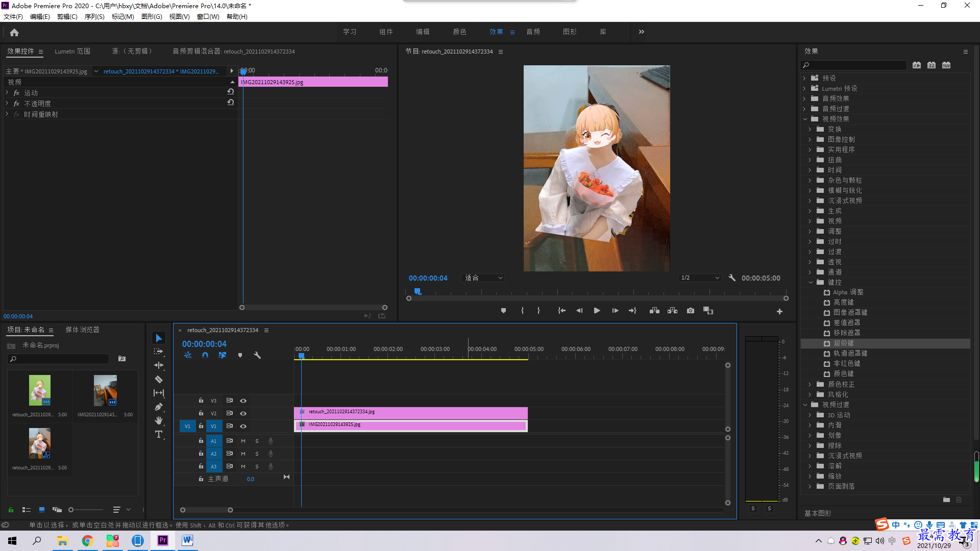Step back one frame in program monitor

(579, 311)
